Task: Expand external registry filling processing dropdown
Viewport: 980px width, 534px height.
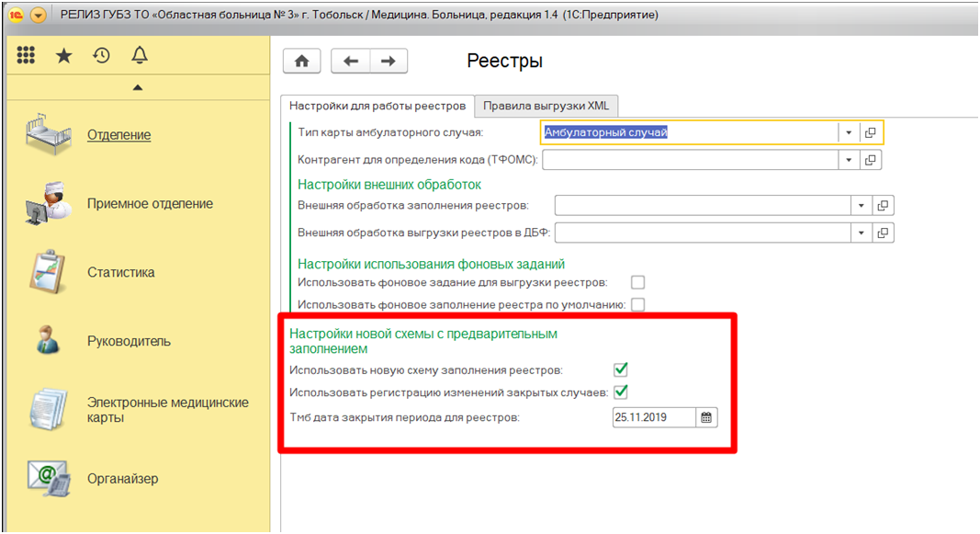Action: tap(861, 205)
